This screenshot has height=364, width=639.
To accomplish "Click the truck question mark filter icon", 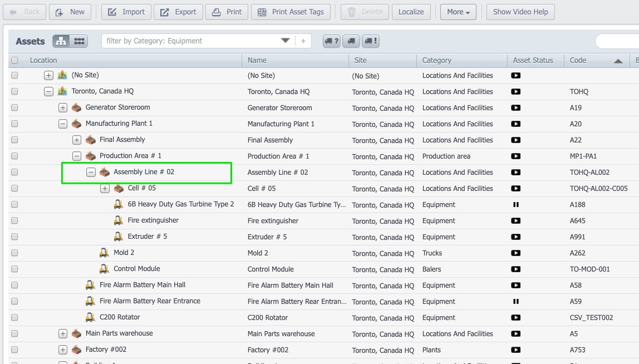I will [x=332, y=41].
